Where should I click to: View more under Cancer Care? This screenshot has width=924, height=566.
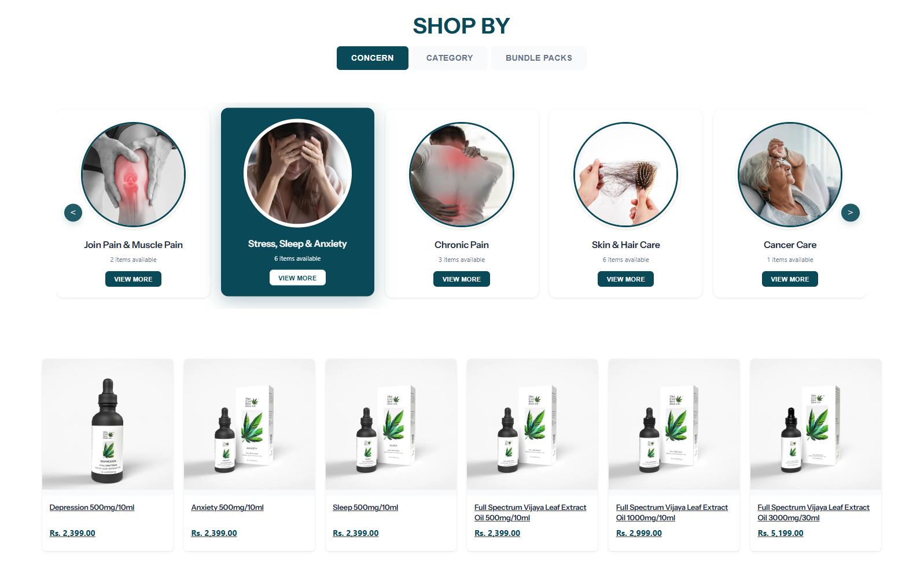[x=790, y=279]
